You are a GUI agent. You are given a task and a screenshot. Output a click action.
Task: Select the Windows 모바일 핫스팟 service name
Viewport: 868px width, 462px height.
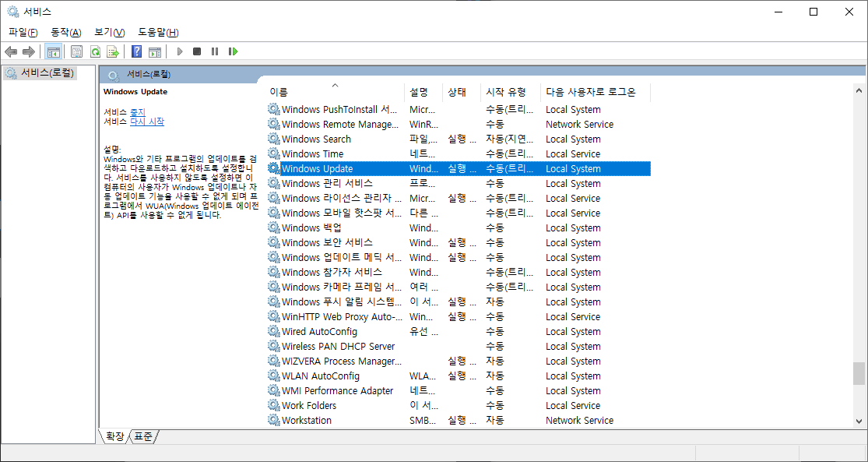[x=342, y=213]
